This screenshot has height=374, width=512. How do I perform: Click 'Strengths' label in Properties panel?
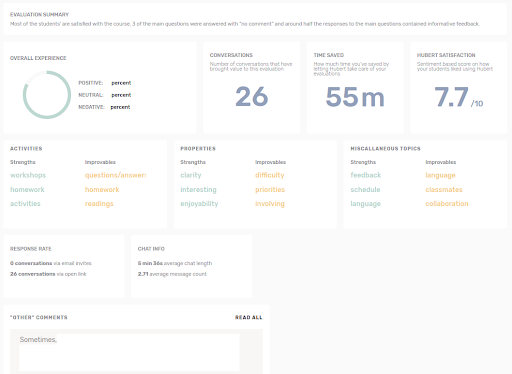[193, 162]
